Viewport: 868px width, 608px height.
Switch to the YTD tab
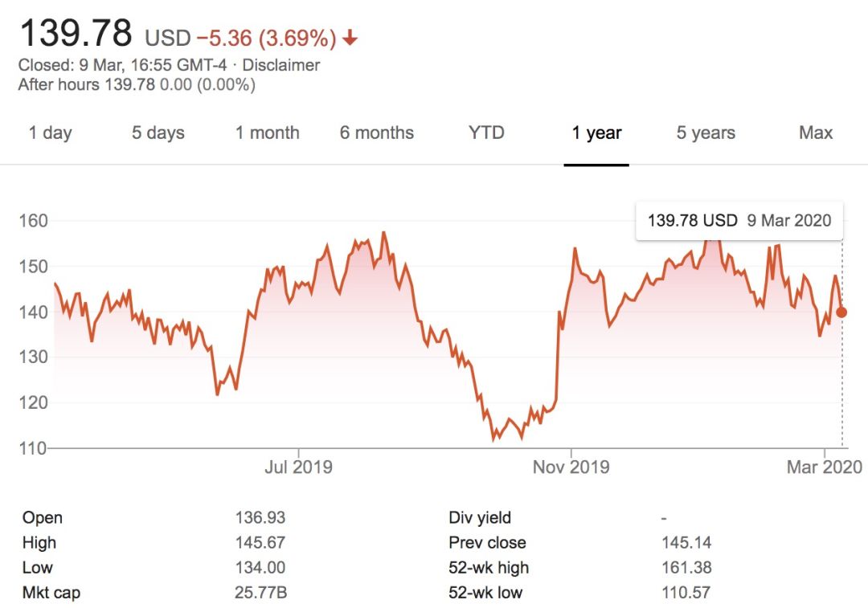[486, 133]
